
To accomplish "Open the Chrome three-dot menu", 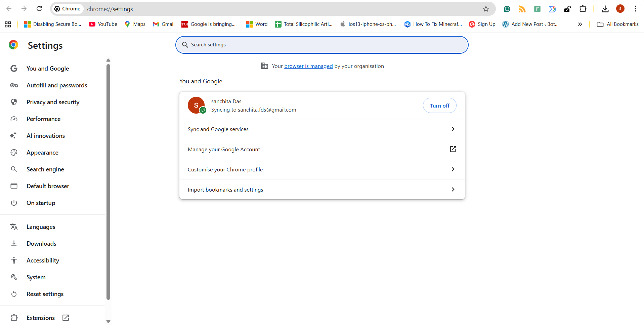I will pos(635,9).
